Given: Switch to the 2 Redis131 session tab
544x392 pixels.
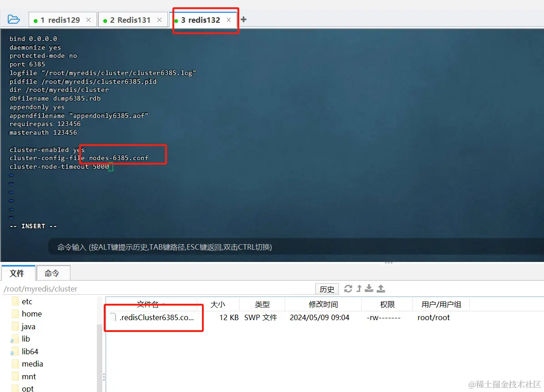Looking at the screenshot, I should tap(132, 20).
